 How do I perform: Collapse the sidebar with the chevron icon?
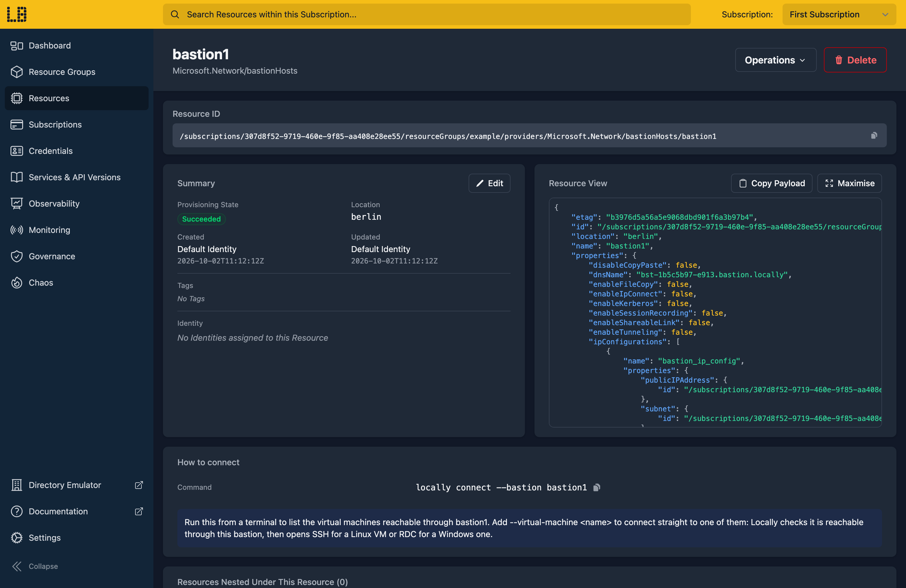pos(17,566)
